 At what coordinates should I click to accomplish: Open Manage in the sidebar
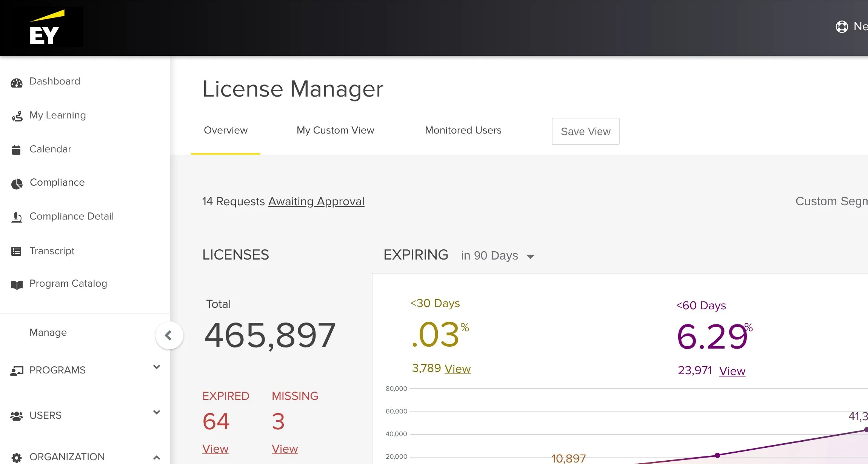click(48, 332)
